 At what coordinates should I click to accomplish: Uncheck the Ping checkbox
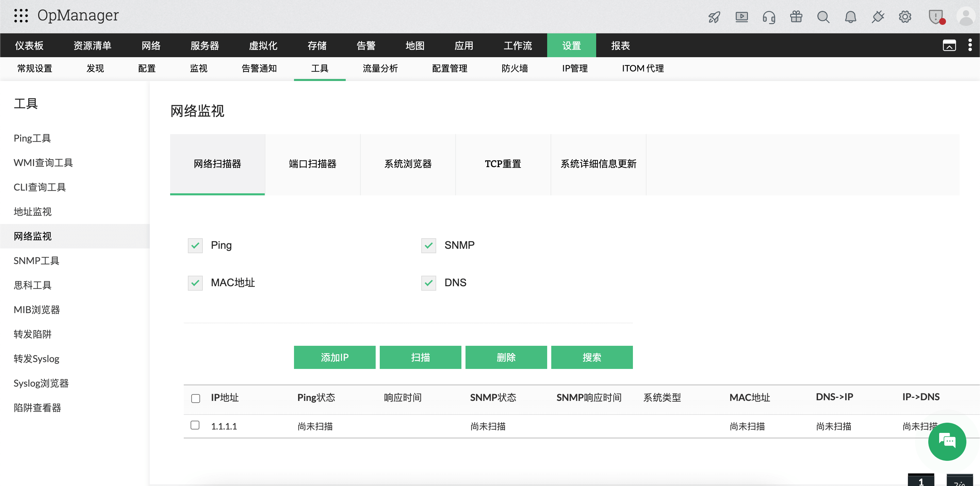coord(195,245)
